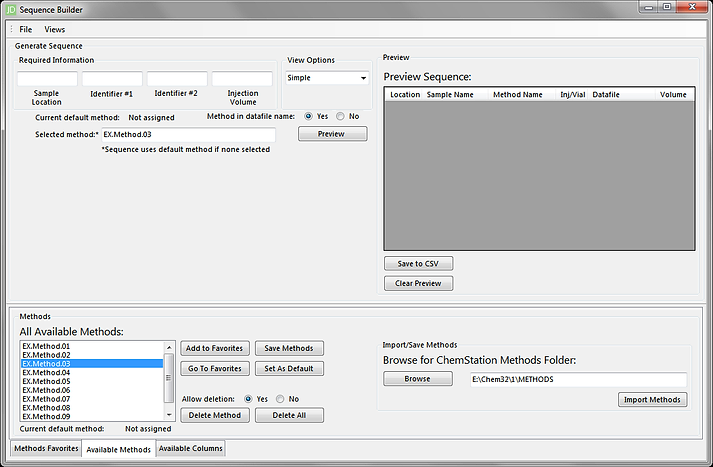Open the Views menu
This screenshot has height=467, width=713.
[55, 29]
